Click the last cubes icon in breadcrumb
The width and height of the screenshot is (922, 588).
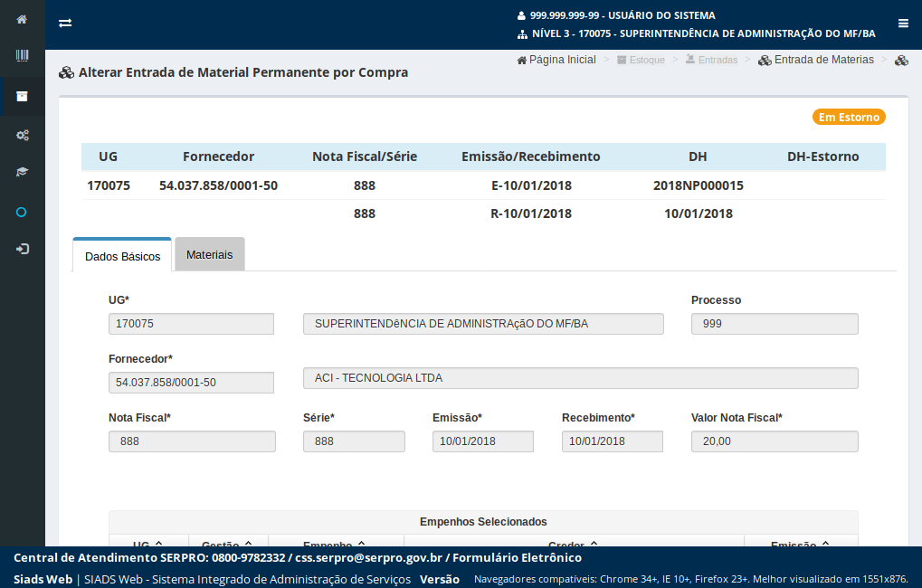click(901, 60)
